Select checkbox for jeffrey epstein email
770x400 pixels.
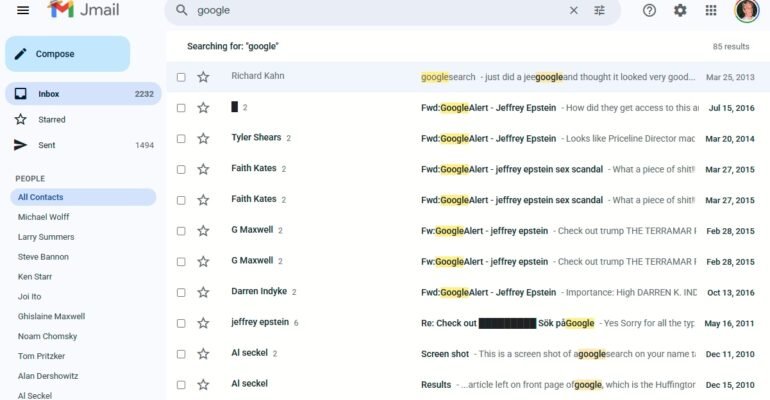pos(181,323)
